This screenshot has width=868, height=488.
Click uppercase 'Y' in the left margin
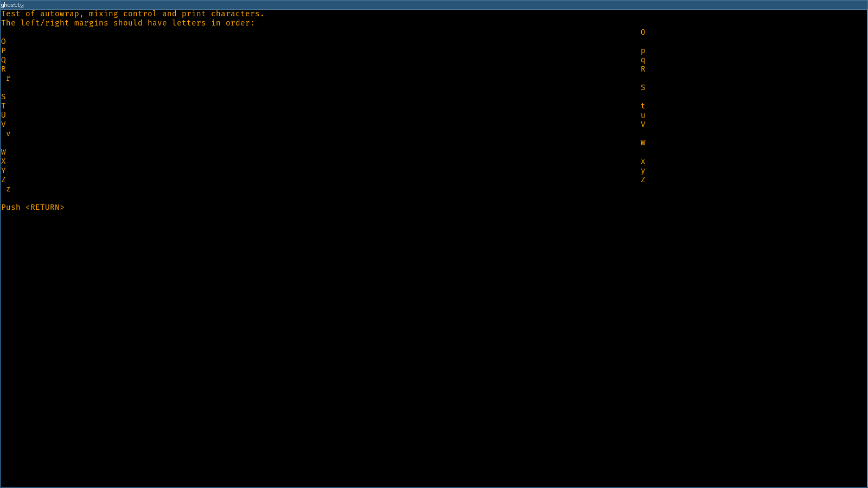click(3, 170)
